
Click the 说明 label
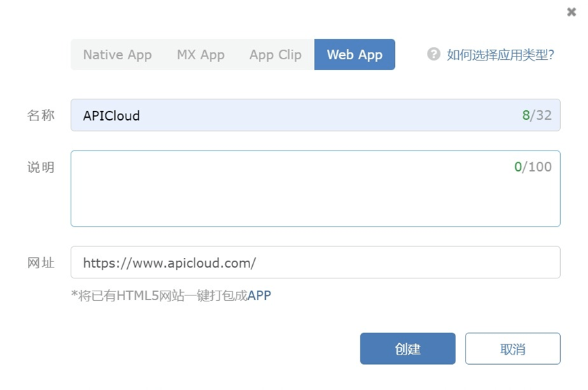[x=41, y=167]
